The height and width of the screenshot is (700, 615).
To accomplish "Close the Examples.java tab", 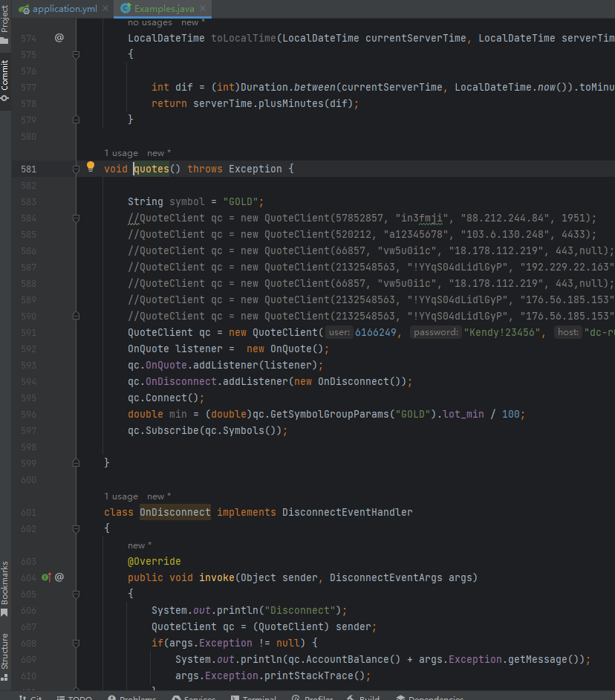I will click(202, 9).
